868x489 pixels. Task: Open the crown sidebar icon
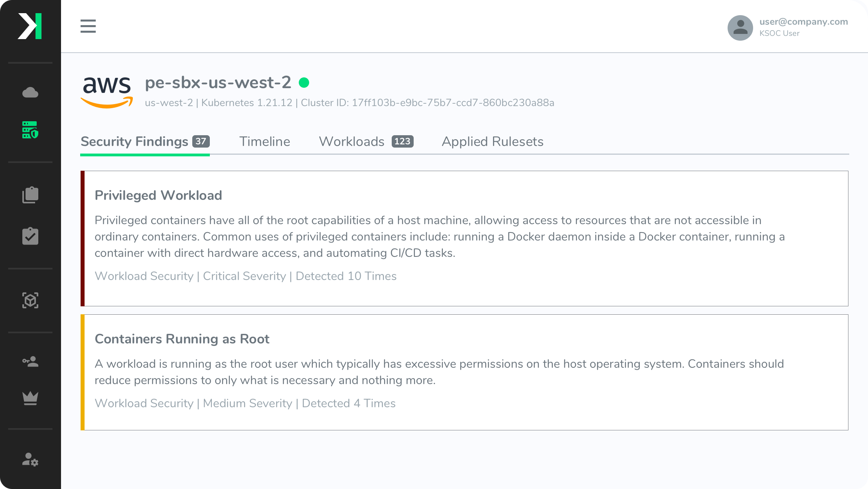[x=30, y=398]
